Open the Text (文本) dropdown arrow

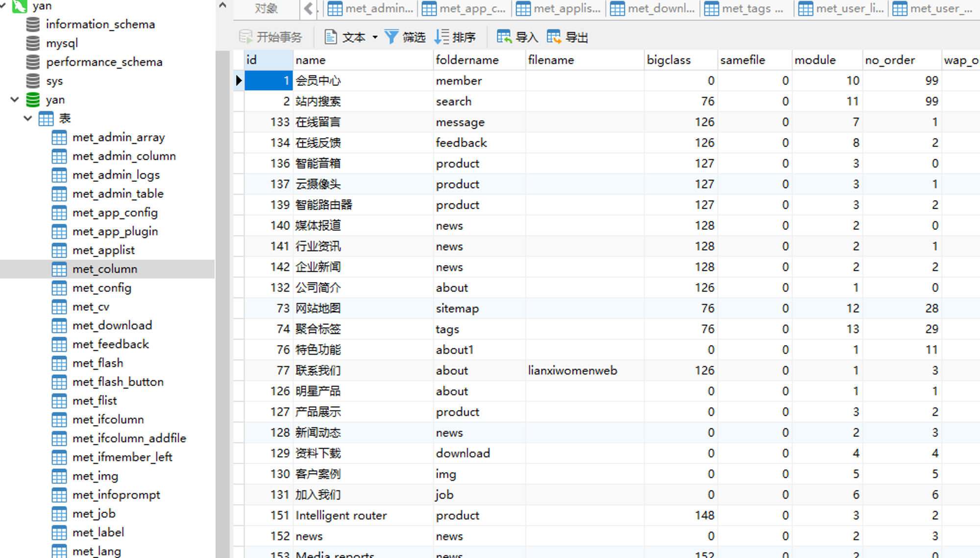pyautogui.click(x=375, y=37)
